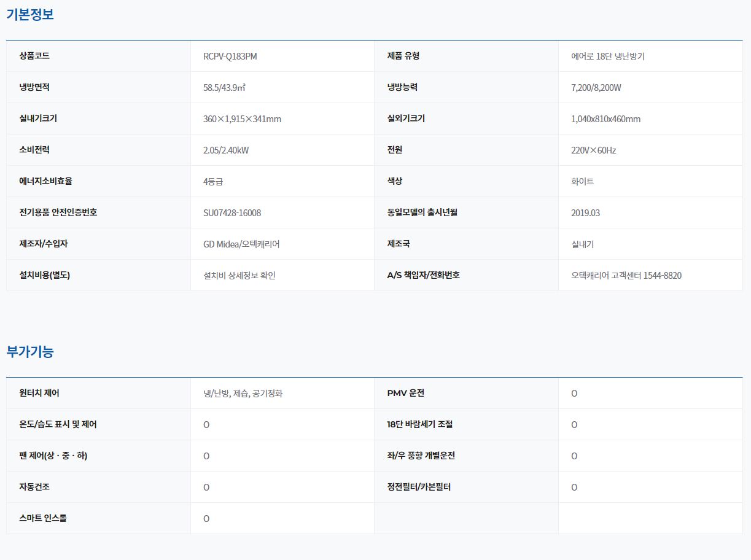The width and height of the screenshot is (751, 560).
Task: Click the 냉방면적 value 58.5/43.9㎡
Action: (x=224, y=88)
